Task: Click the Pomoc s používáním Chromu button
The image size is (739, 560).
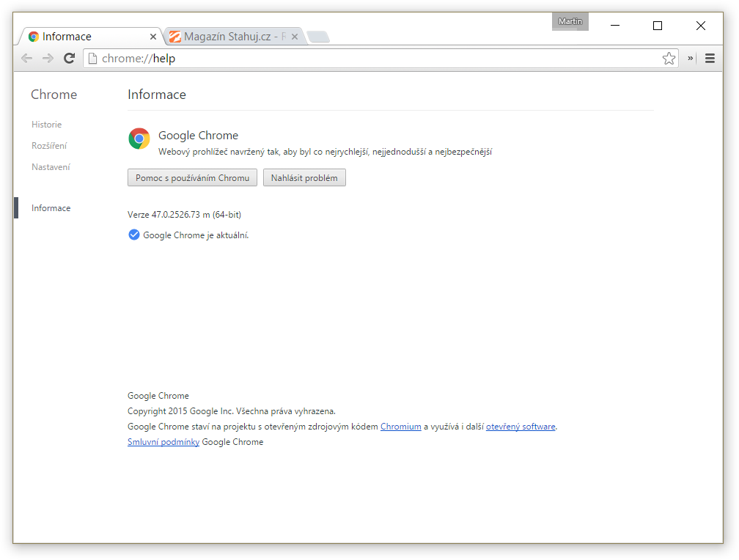Action: 192,177
